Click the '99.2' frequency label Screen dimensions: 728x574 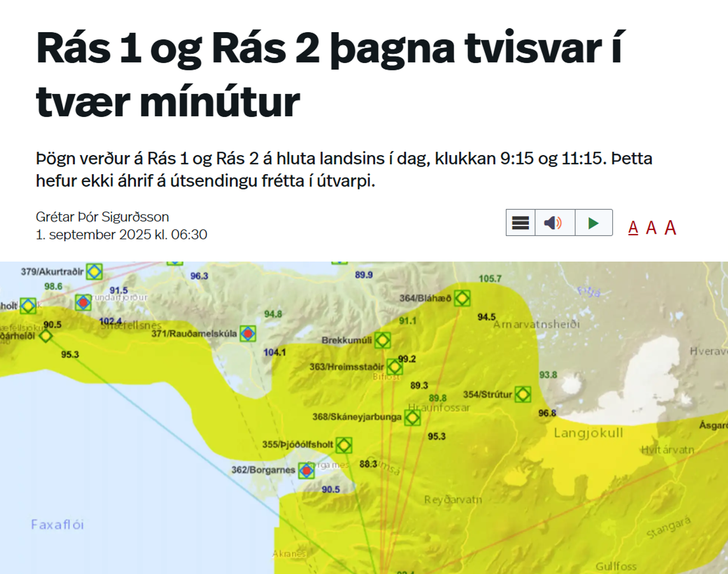407,359
